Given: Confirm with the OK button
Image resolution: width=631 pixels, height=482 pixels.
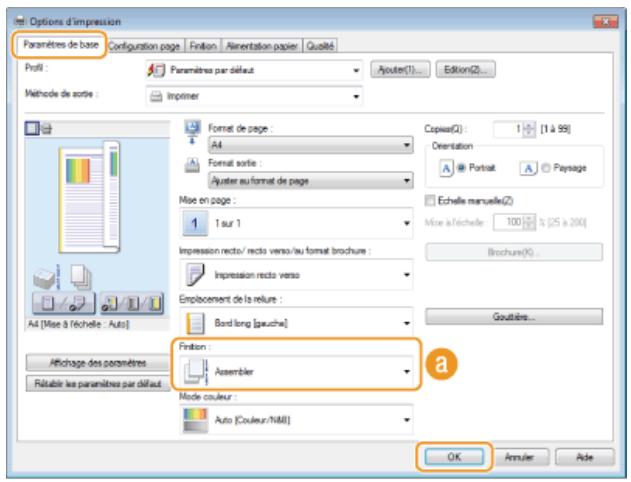Looking at the screenshot, I should click(454, 457).
